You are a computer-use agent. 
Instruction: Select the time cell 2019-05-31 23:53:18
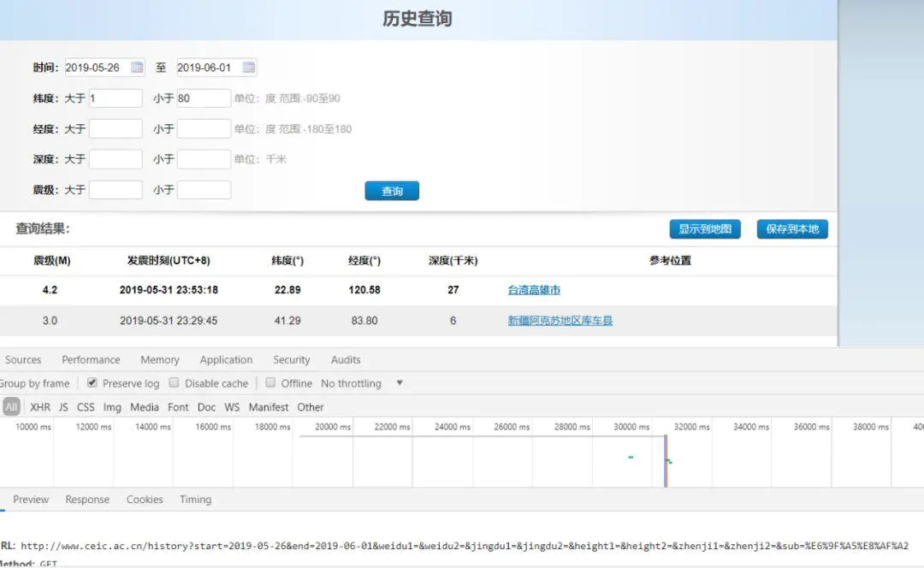coord(169,290)
